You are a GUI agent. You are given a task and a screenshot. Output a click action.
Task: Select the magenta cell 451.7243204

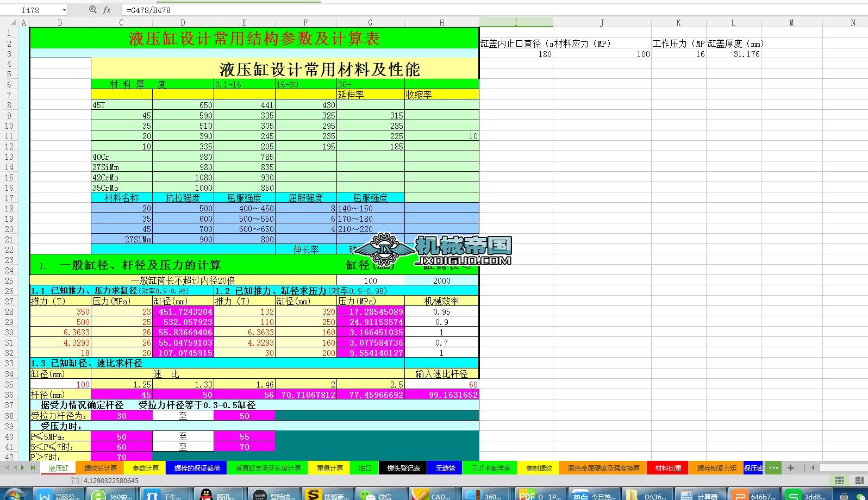pos(183,311)
